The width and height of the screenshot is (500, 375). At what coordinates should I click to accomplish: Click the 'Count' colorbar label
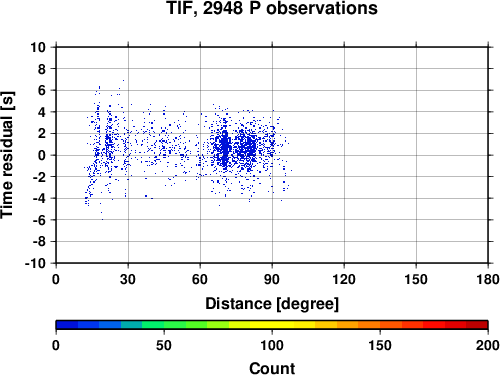[x=272, y=368]
